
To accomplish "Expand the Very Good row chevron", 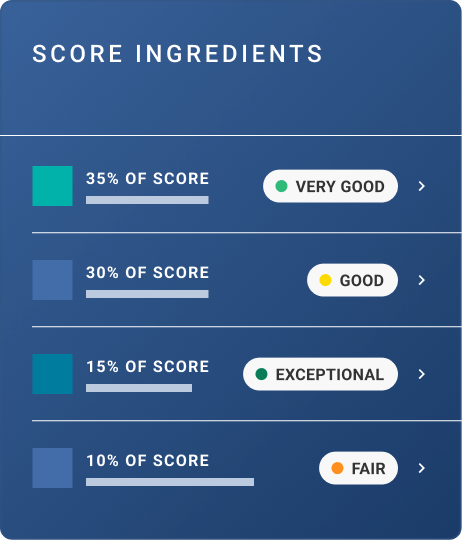I will pyautogui.click(x=422, y=186).
